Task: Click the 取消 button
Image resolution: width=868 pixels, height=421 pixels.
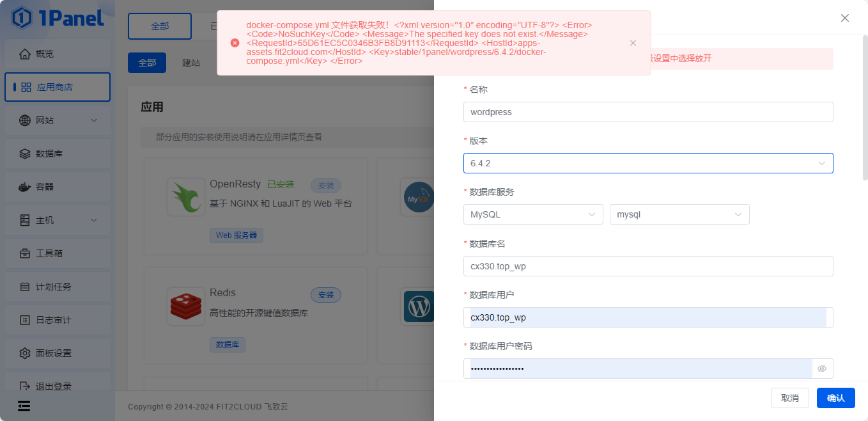Action: coord(790,398)
